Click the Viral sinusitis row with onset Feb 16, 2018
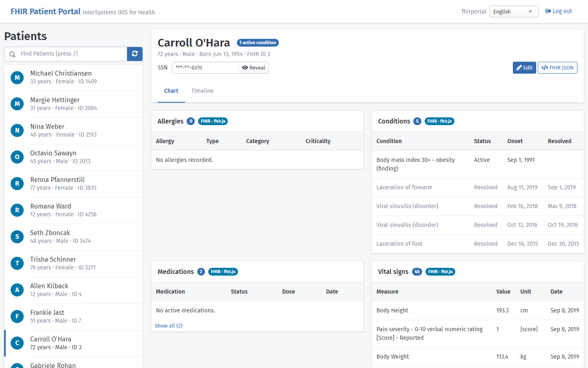 point(478,206)
